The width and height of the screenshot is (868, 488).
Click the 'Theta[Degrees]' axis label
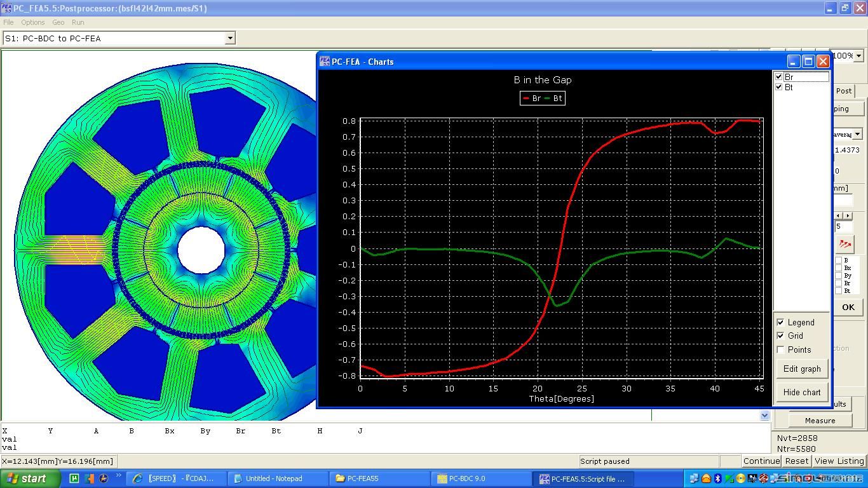(x=561, y=399)
